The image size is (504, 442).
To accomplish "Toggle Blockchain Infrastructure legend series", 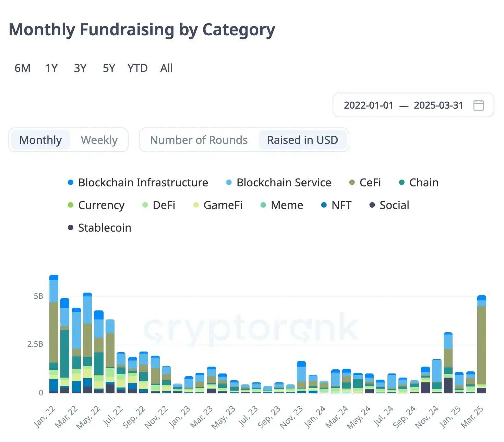I will [143, 183].
